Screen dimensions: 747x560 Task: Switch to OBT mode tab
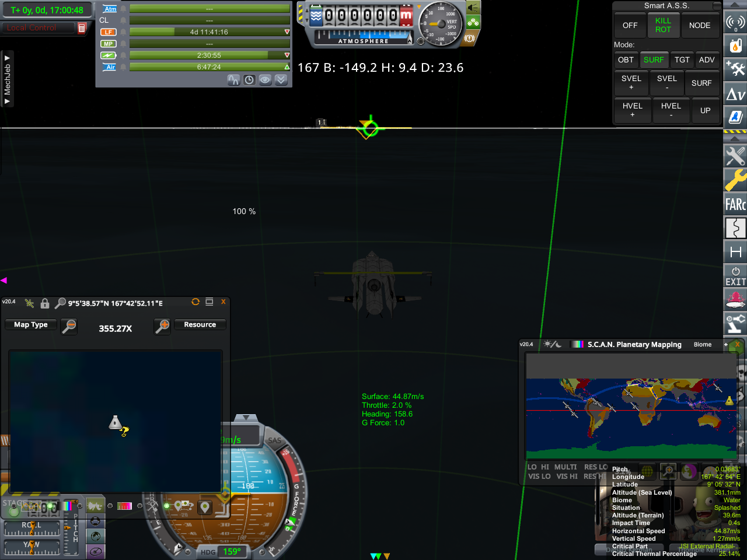click(626, 60)
